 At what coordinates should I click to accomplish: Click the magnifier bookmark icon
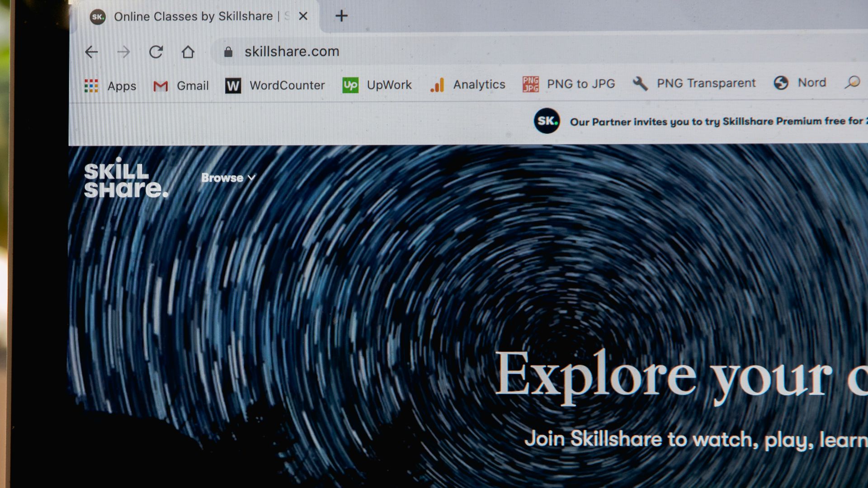(x=852, y=82)
